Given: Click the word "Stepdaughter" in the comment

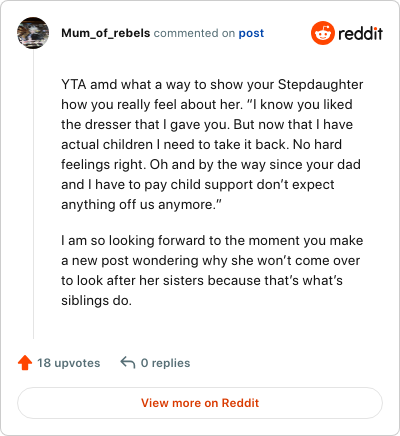Looking at the screenshot, I should click(320, 85).
